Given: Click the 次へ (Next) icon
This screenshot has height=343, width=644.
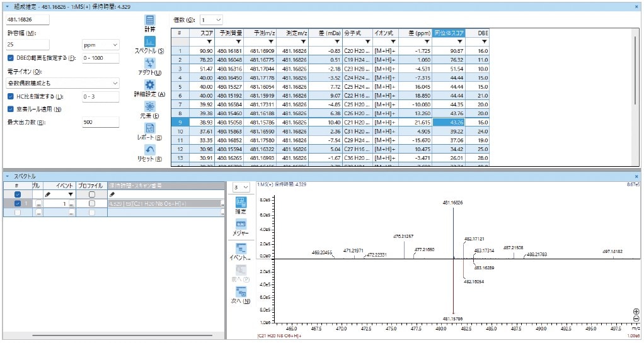Looking at the screenshot, I should pos(241,292).
